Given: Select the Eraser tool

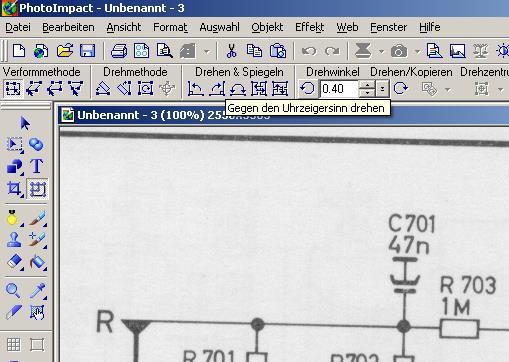Looking at the screenshot, I should click(14, 262).
